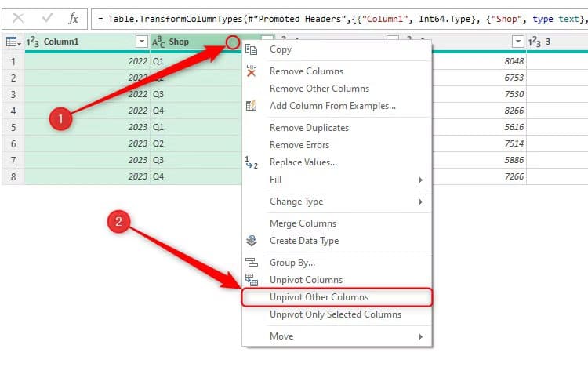The image size is (588, 385).
Task: Select Remove Other Columns
Action: 337,89
